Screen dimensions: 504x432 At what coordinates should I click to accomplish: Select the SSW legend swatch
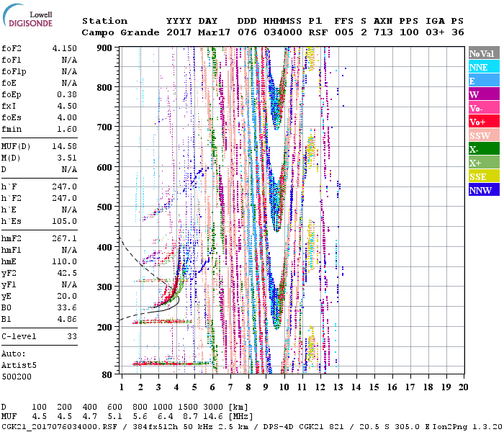(x=484, y=135)
